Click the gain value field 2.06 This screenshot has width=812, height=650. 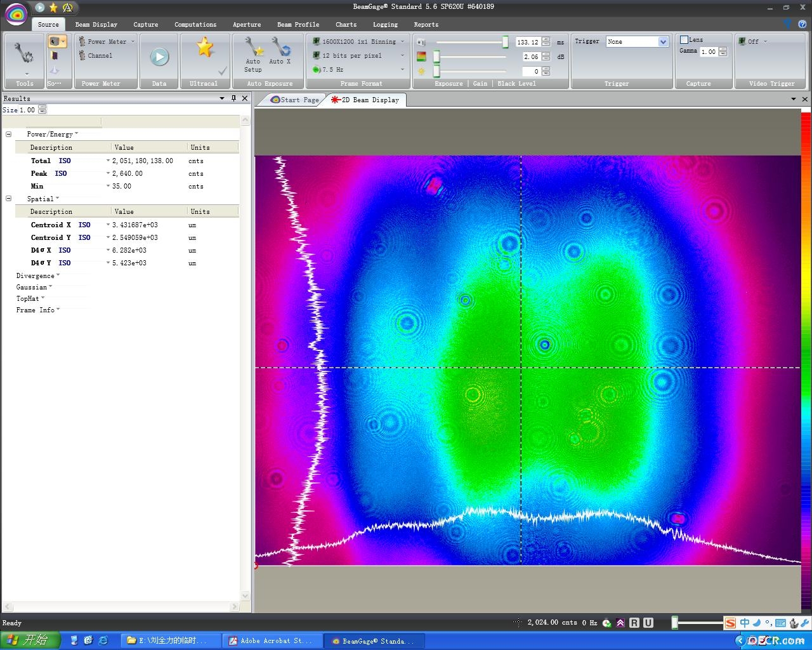[x=532, y=56]
